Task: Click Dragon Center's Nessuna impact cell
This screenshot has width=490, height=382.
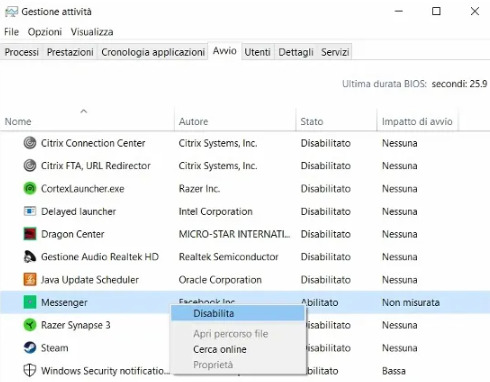Action: [x=399, y=234]
